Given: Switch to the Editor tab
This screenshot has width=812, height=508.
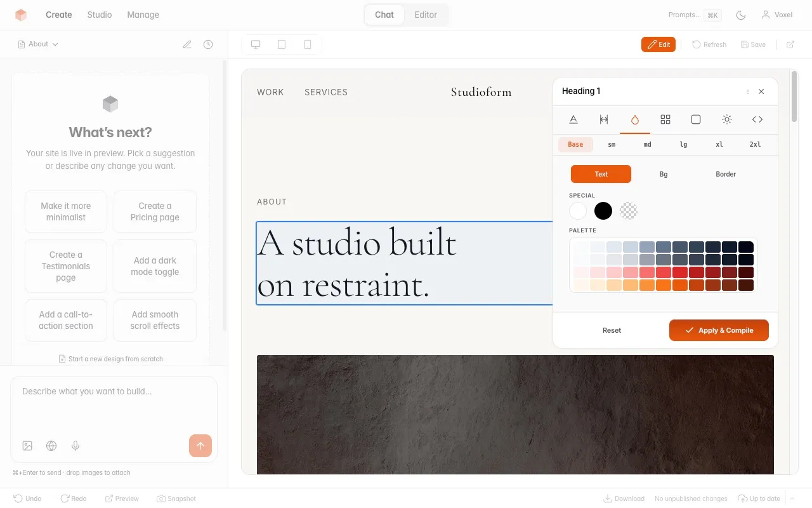Looking at the screenshot, I should (x=425, y=15).
